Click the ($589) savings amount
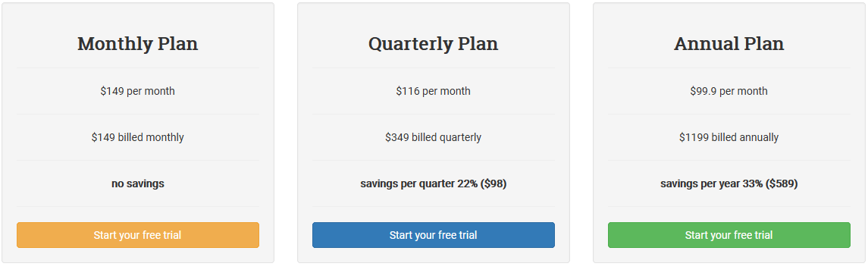Screen dimensions: 868x276 coord(782,183)
